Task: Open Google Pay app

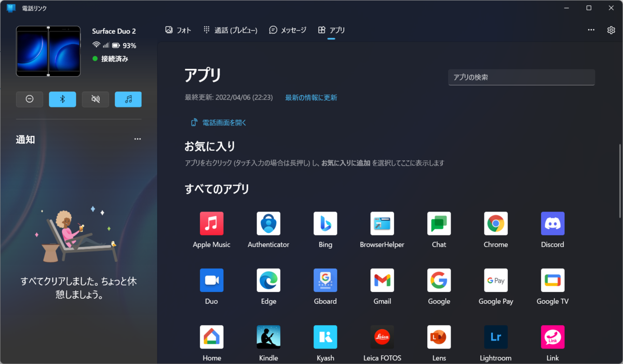Action: [x=496, y=281]
